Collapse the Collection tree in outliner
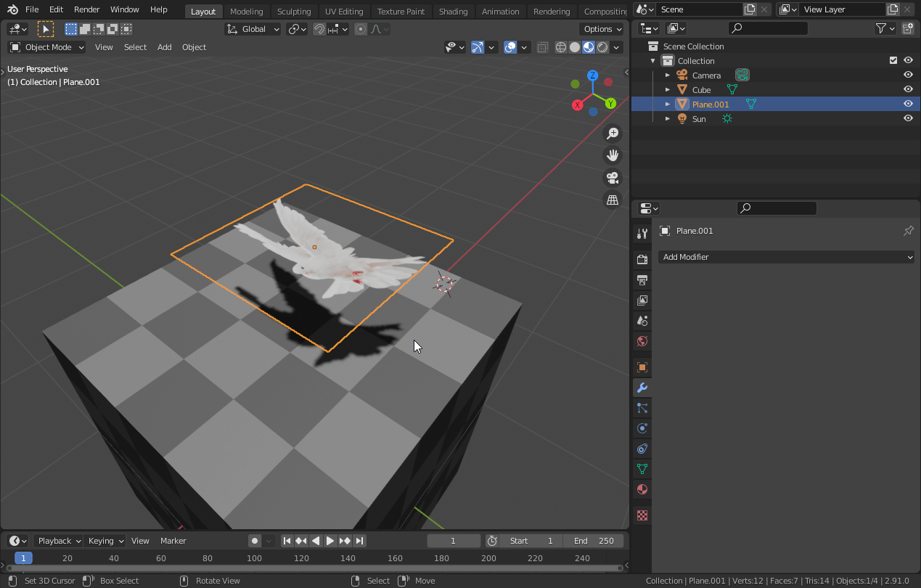This screenshot has height=588, width=921. (653, 60)
